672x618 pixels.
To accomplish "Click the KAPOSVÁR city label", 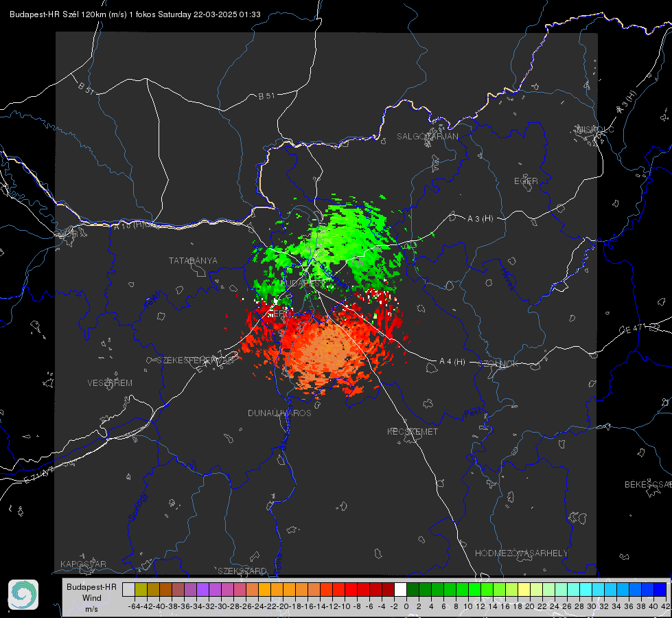I will click(83, 564).
